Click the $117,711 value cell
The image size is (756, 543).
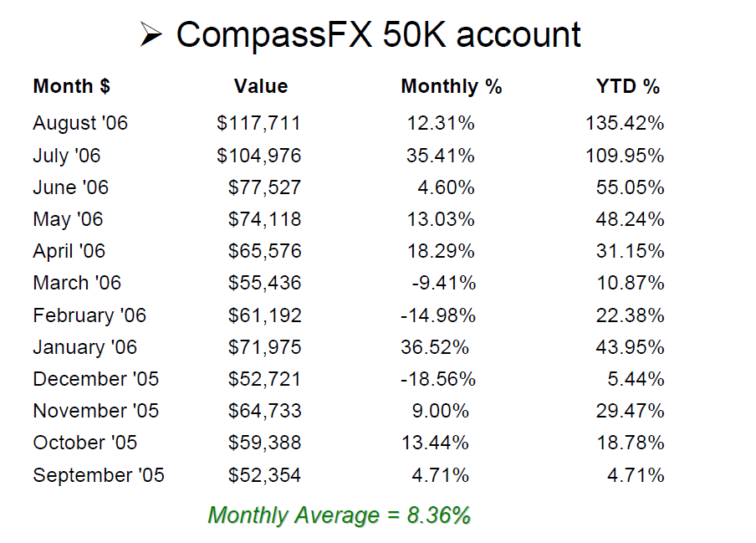click(x=258, y=124)
